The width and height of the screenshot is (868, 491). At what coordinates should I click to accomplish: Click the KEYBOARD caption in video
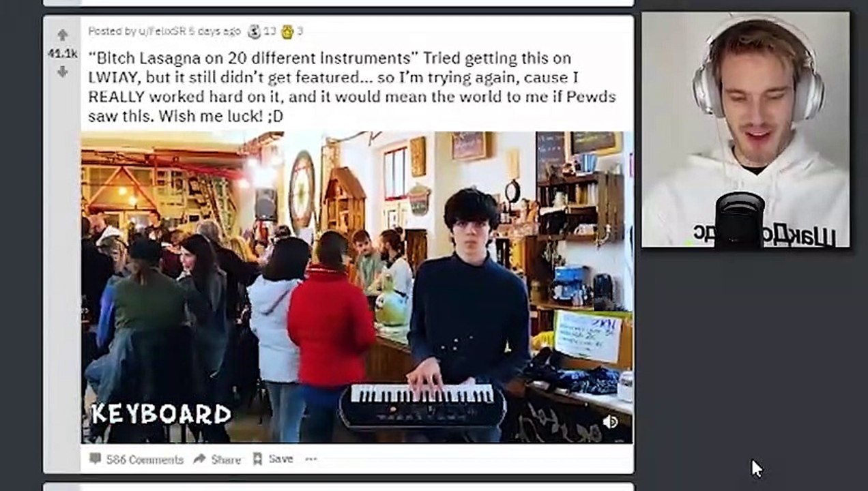point(161,414)
